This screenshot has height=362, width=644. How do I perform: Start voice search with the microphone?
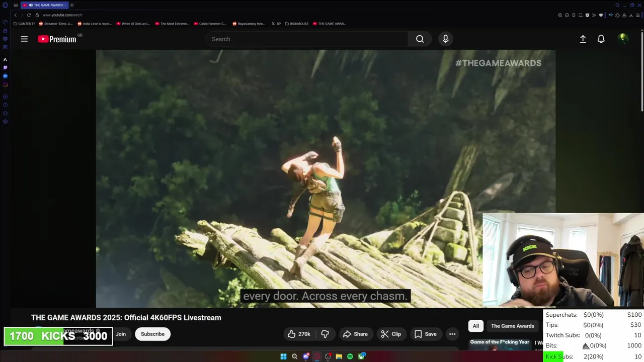coord(445,39)
